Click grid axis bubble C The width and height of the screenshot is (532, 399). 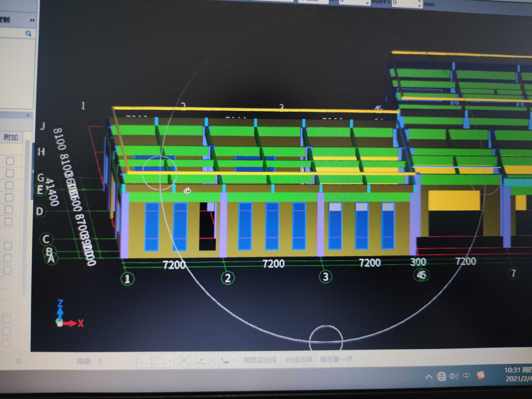click(46, 239)
